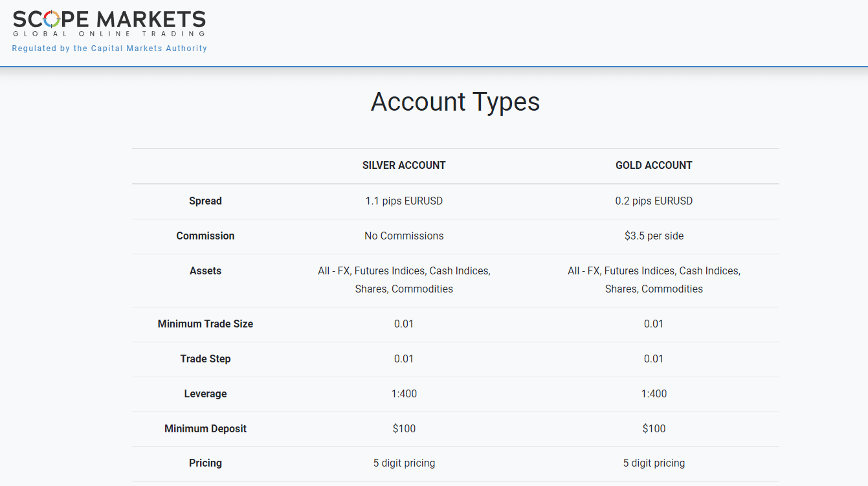Viewport: 868px width, 486px height.
Task: Click the Commission row label
Action: coord(205,236)
